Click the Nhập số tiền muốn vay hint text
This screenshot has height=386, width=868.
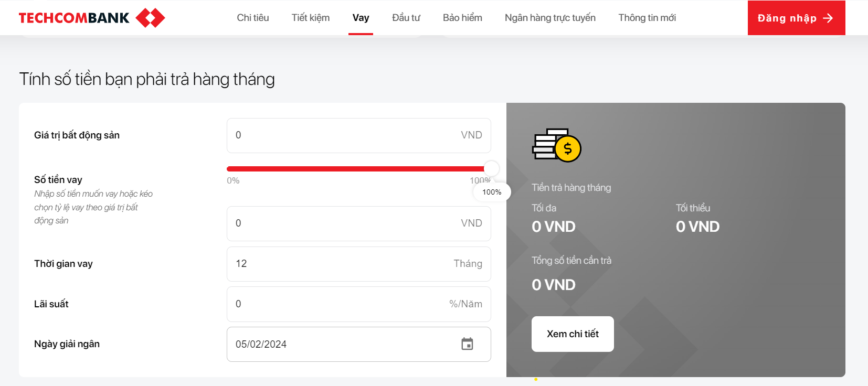93,207
